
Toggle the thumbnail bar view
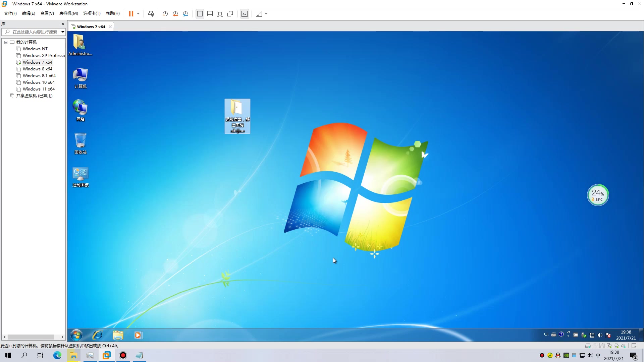[210, 14]
